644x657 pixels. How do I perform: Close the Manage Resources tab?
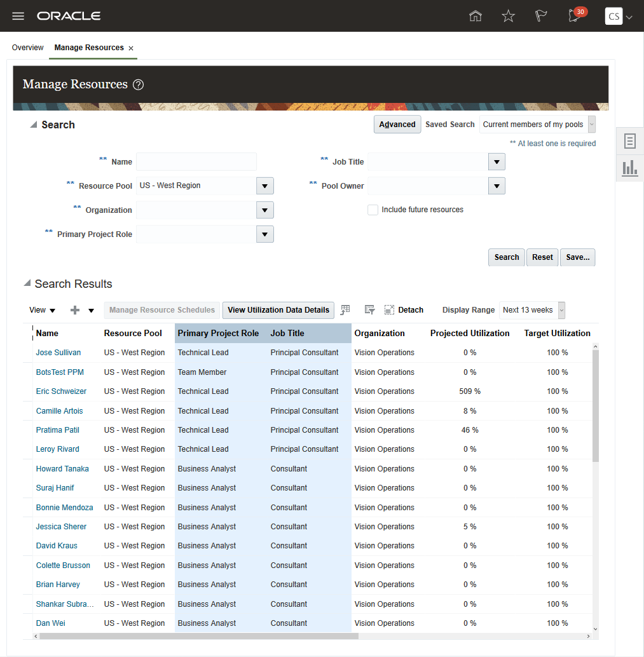(131, 48)
